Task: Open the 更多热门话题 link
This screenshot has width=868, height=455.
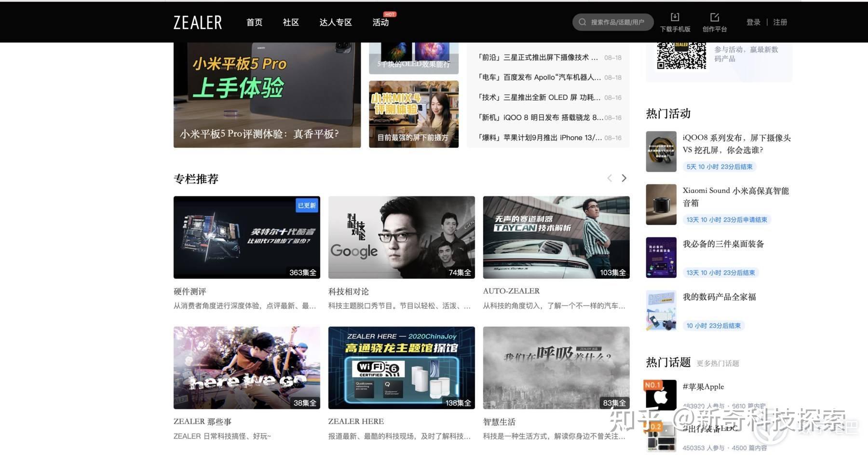Action: point(718,363)
